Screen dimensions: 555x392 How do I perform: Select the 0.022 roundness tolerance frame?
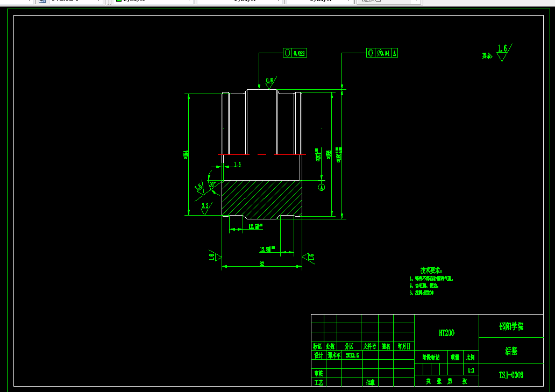pos(295,53)
